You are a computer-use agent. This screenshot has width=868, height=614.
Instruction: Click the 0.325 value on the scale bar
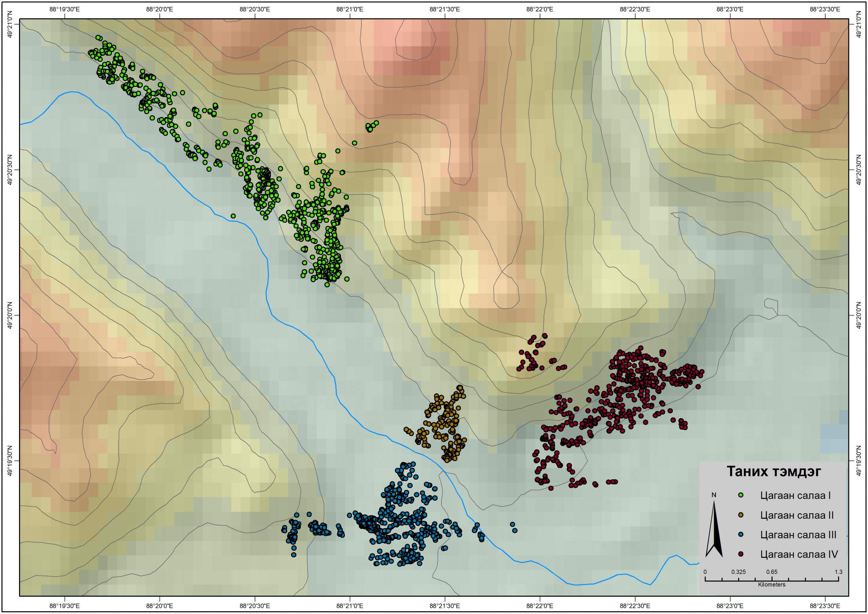pyautogui.click(x=738, y=572)
